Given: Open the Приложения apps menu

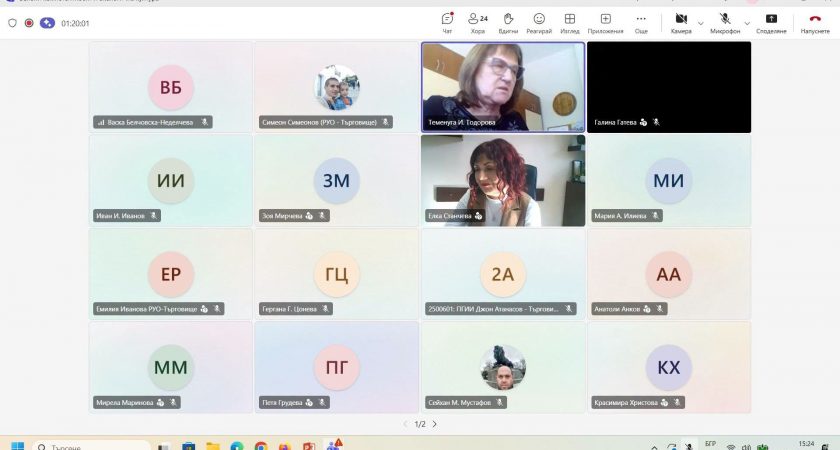Looking at the screenshot, I should point(605,23).
